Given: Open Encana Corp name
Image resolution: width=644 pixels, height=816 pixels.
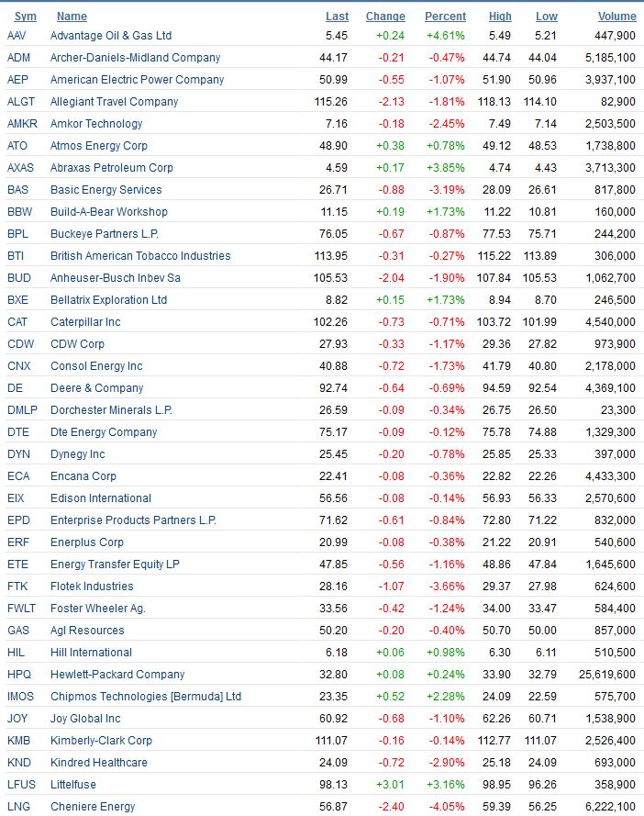Looking at the screenshot, I should pyautogui.click(x=83, y=476).
